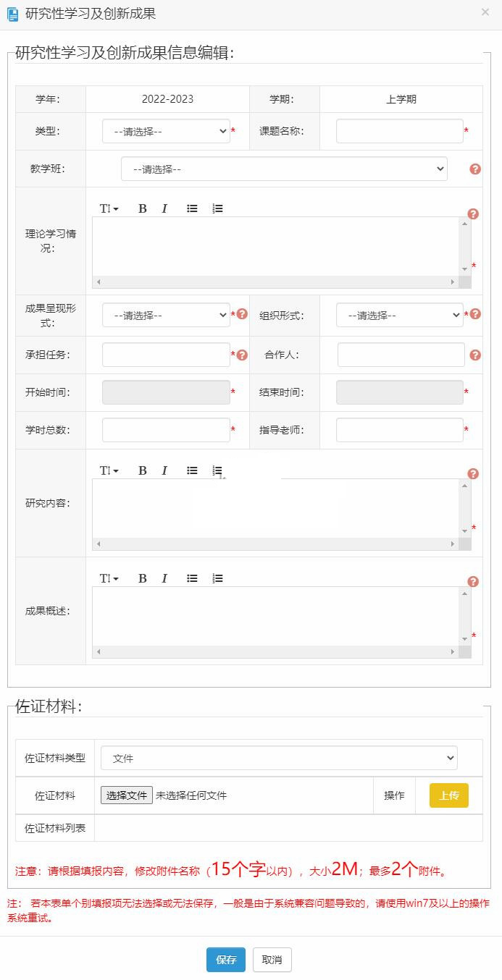Open the 成果呈现形式 dropdown

pyautogui.click(x=166, y=316)
